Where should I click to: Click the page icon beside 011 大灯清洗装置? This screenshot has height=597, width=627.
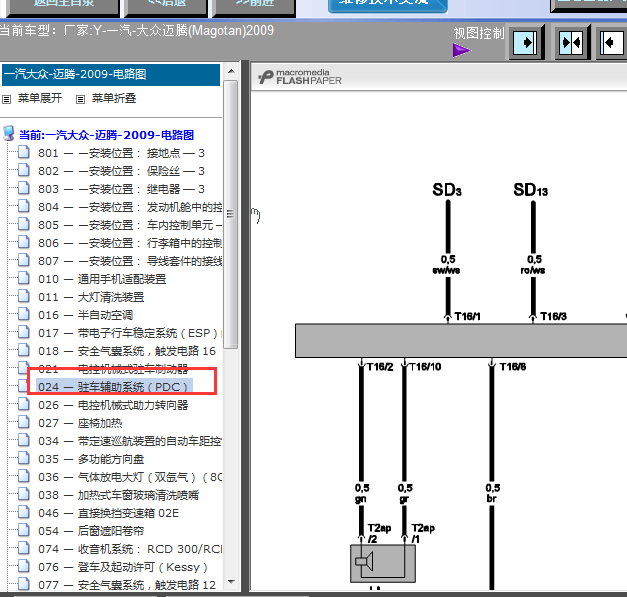(24, 296)
